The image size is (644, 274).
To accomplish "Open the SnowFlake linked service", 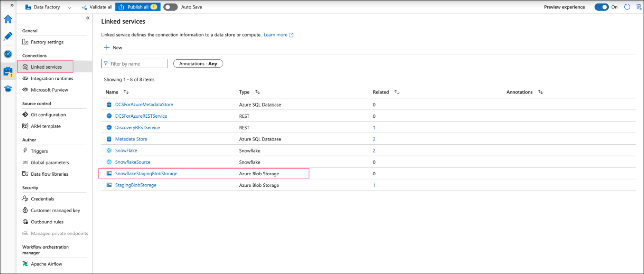I will (126, 151).
